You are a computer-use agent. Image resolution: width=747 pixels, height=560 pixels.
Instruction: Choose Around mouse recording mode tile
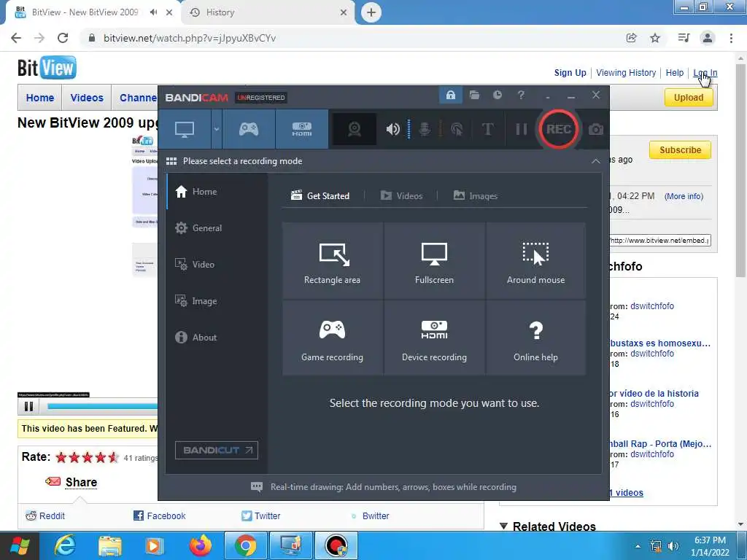point(535,261)
